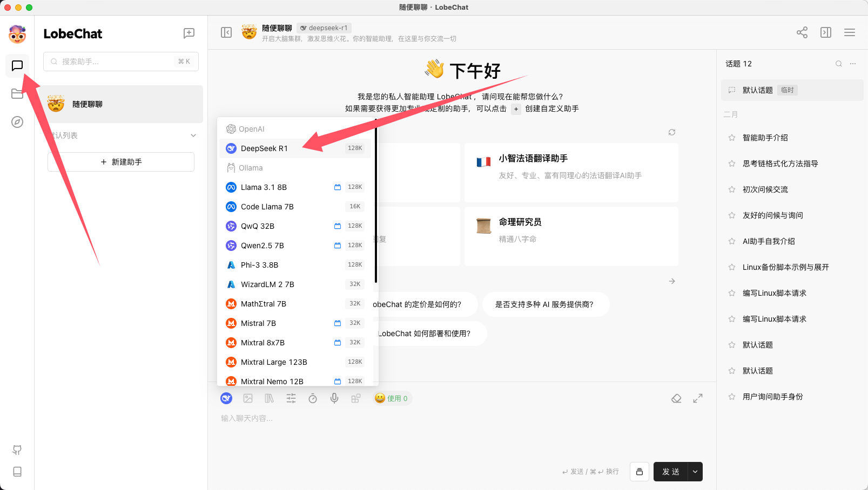This screenshot has height=490, width=868.
Task: Toggle star on AI助手自我介绍 topic
Action: [732, 241]
